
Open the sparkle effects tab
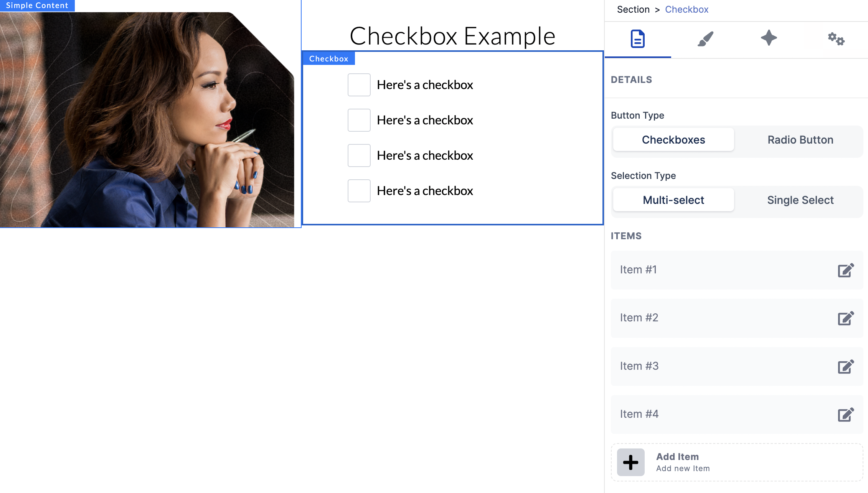tap(769, 38)
